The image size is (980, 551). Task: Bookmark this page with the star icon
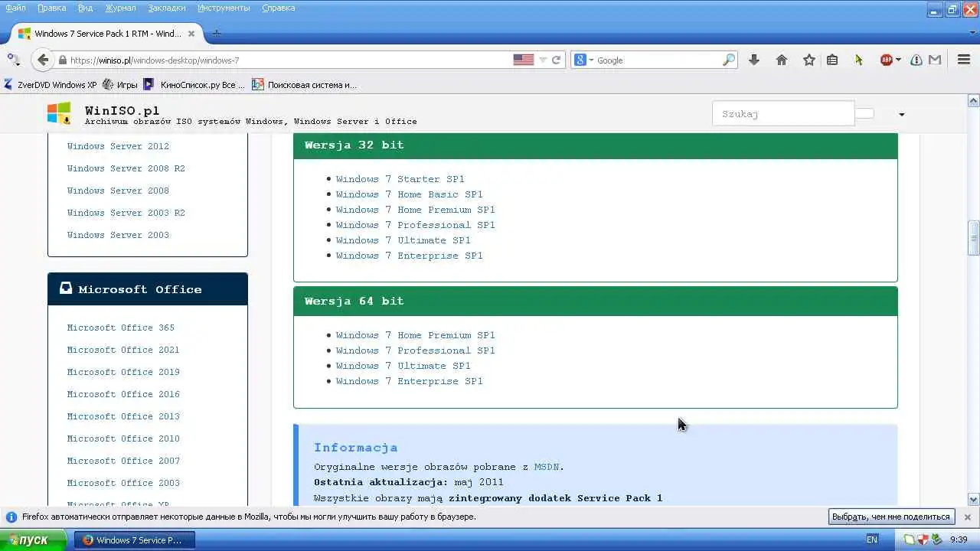point(808,60)
